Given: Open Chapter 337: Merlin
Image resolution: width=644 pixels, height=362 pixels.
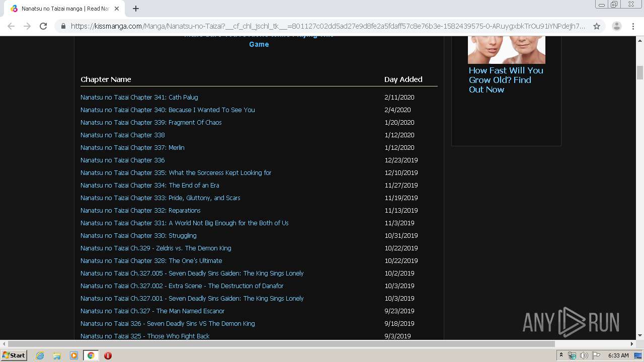Looking at the screenshot, I should click(x=132, y=148).
